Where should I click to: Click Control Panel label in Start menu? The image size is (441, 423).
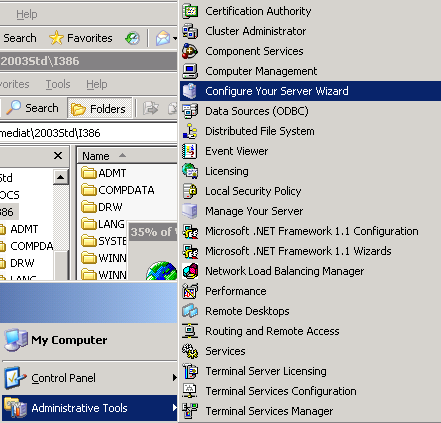(x=63, y=378)
